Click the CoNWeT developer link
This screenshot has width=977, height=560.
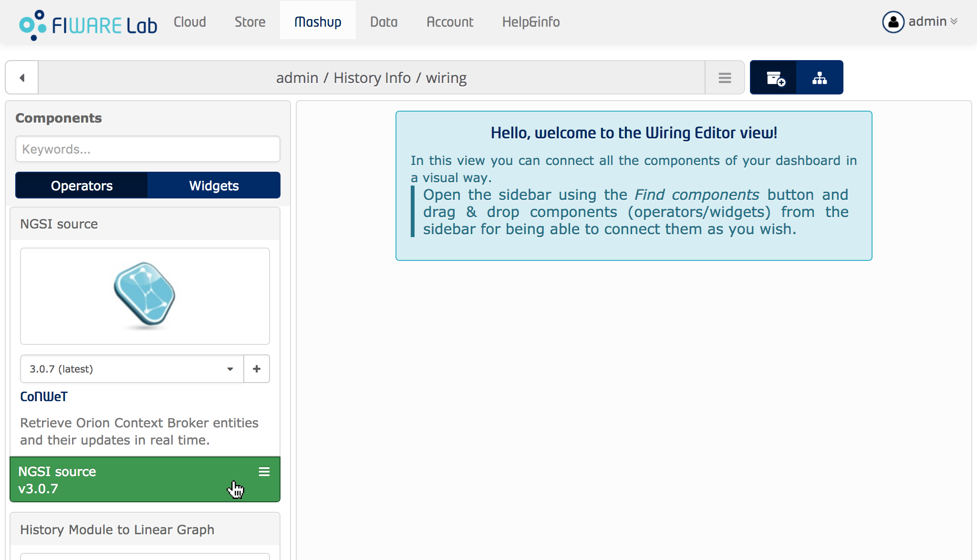[x=43, y=396]
